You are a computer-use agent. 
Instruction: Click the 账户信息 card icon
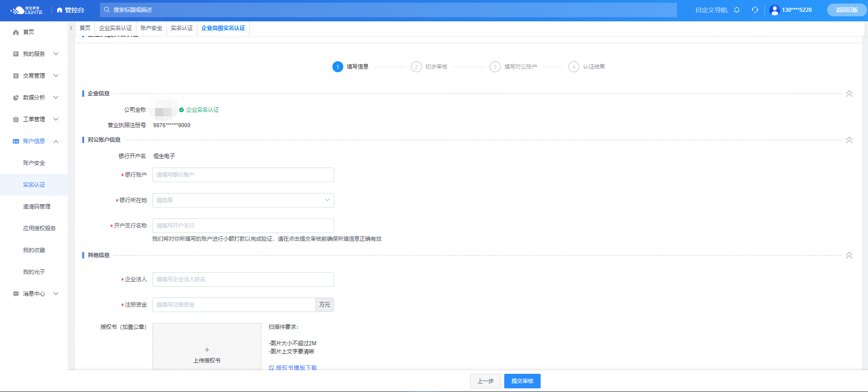tap(16, 141)
